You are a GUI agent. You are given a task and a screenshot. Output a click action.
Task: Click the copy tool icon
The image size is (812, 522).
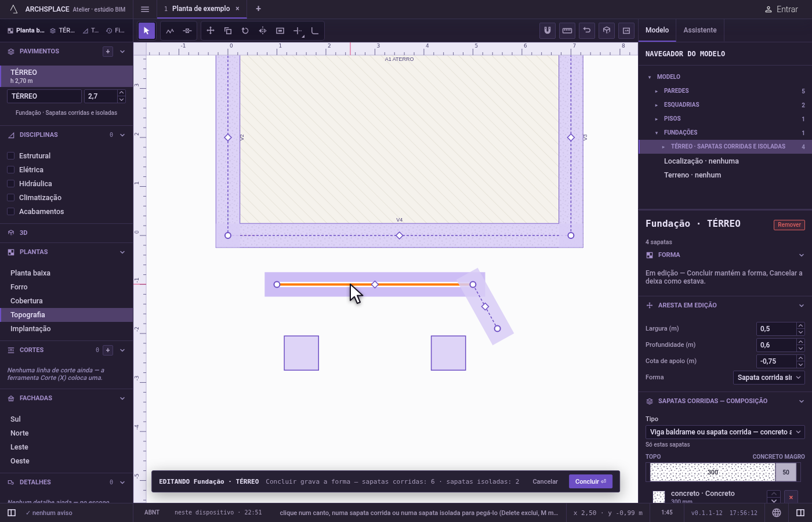tap(228, 31)
